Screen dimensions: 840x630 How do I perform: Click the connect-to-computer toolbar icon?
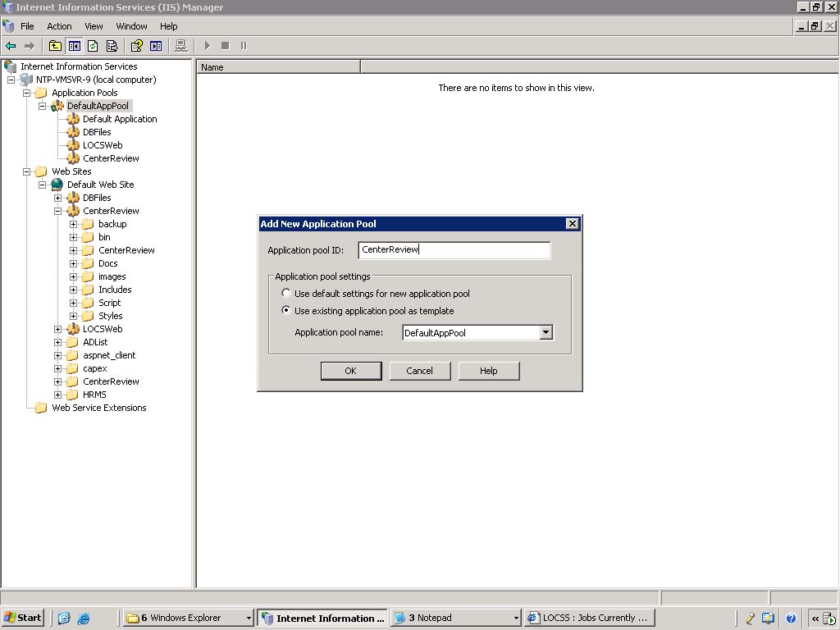pyautogui.click(x=181, y=46)
